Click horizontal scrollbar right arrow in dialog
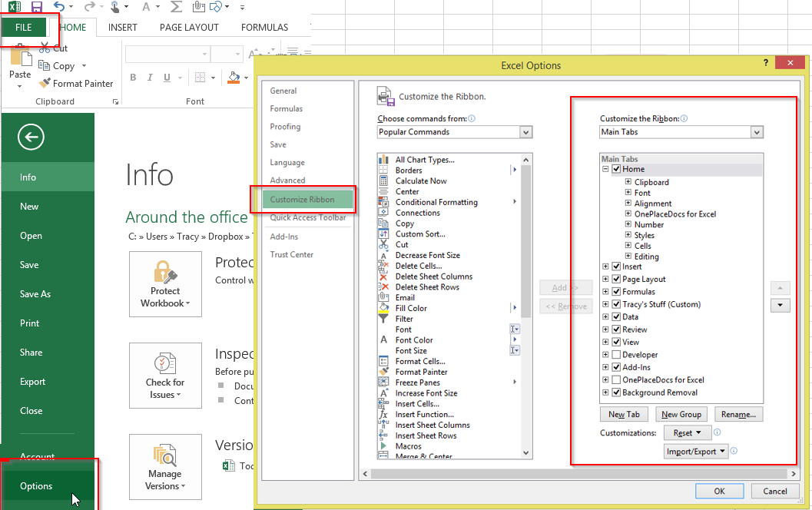 tap(794, 473)
